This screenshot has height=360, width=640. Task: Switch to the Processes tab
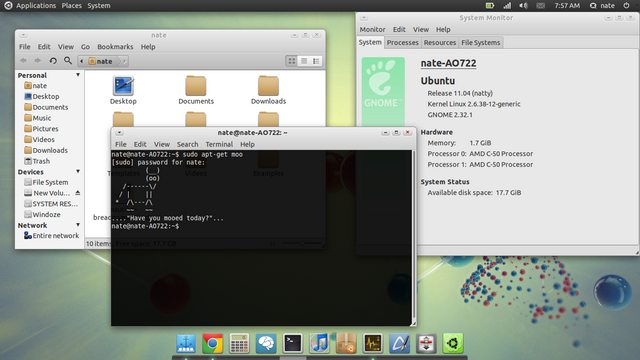402,42
